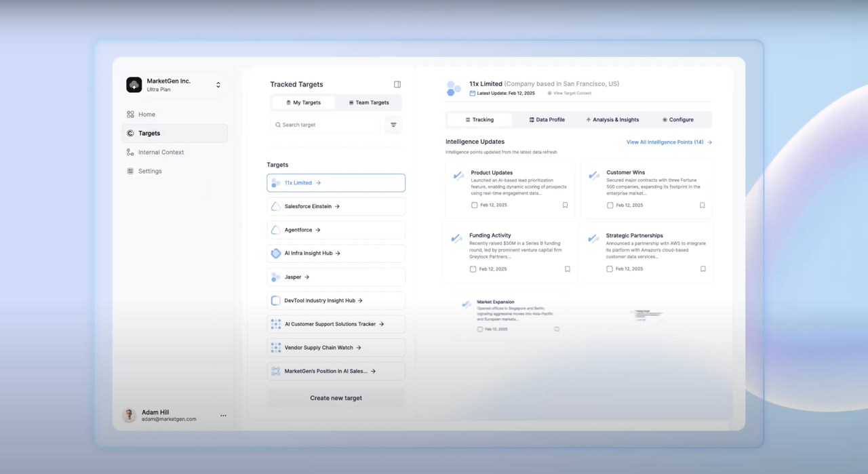868x474 pixels.
Task: Click the Home grid icon
Action: pyautogui.click(x=130, y=115)
